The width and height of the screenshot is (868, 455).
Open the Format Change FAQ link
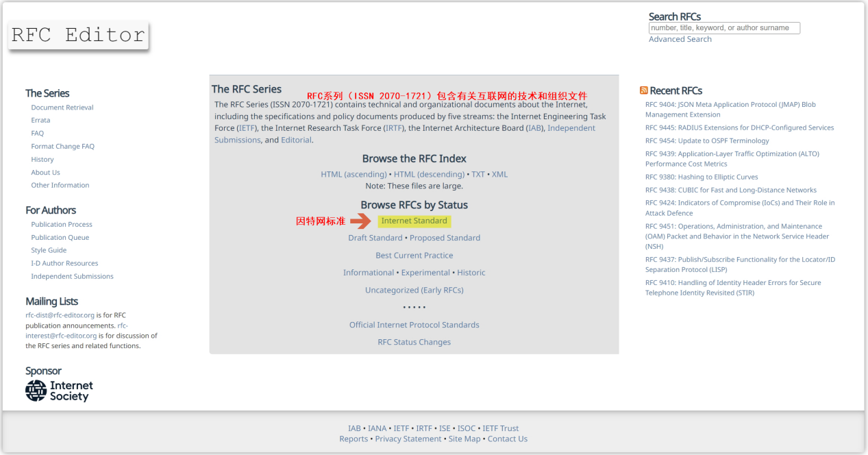pyautogui.click(x=62, y=147)
